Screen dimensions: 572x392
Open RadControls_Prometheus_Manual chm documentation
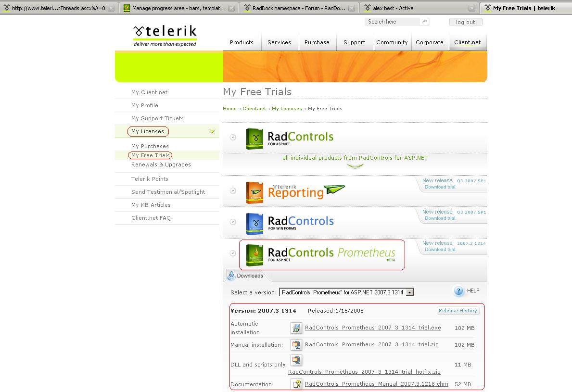pos(377,384)
